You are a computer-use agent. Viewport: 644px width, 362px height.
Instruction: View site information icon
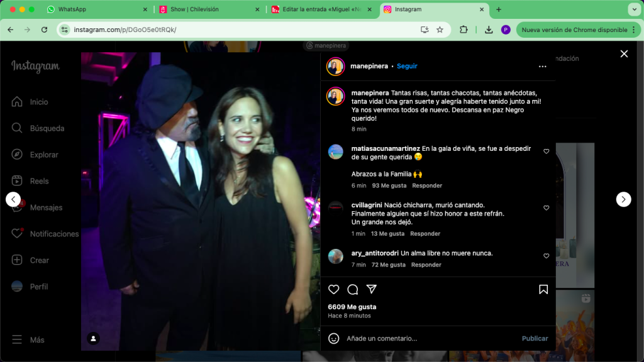(65, 30)
